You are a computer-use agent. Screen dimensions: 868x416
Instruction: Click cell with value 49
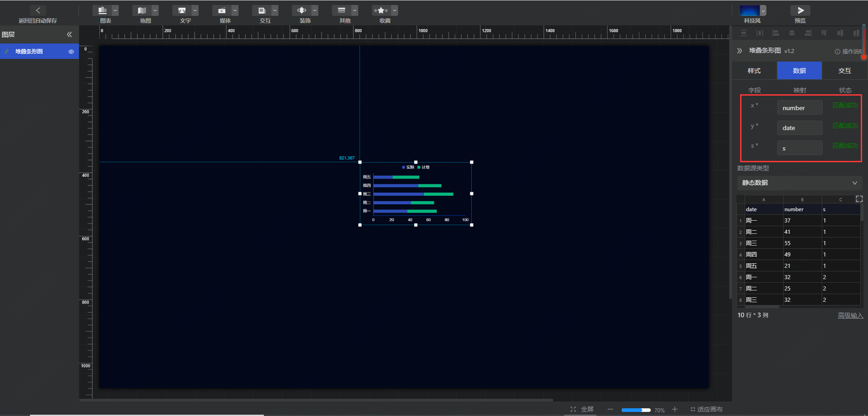(802, 255)
